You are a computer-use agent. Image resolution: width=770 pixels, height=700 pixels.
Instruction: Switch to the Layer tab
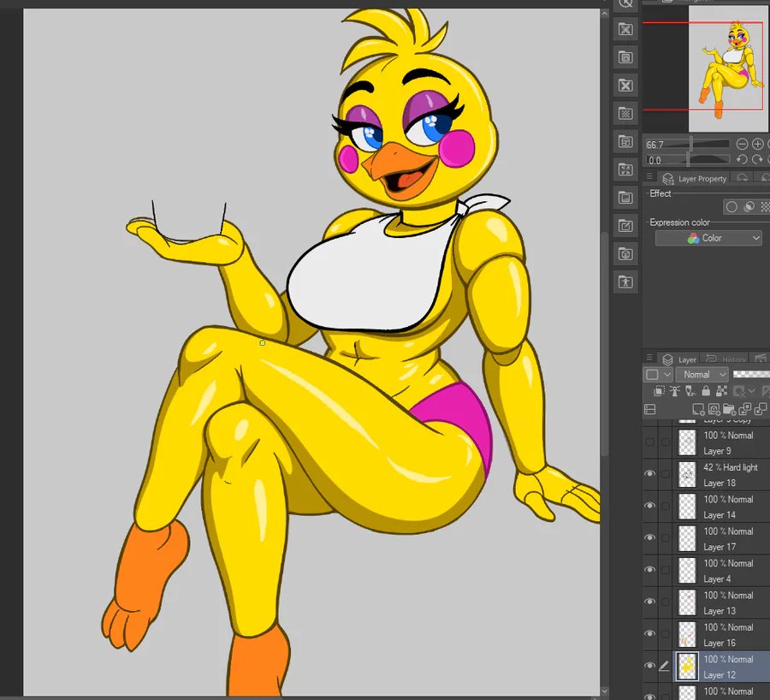click(679, 359)
